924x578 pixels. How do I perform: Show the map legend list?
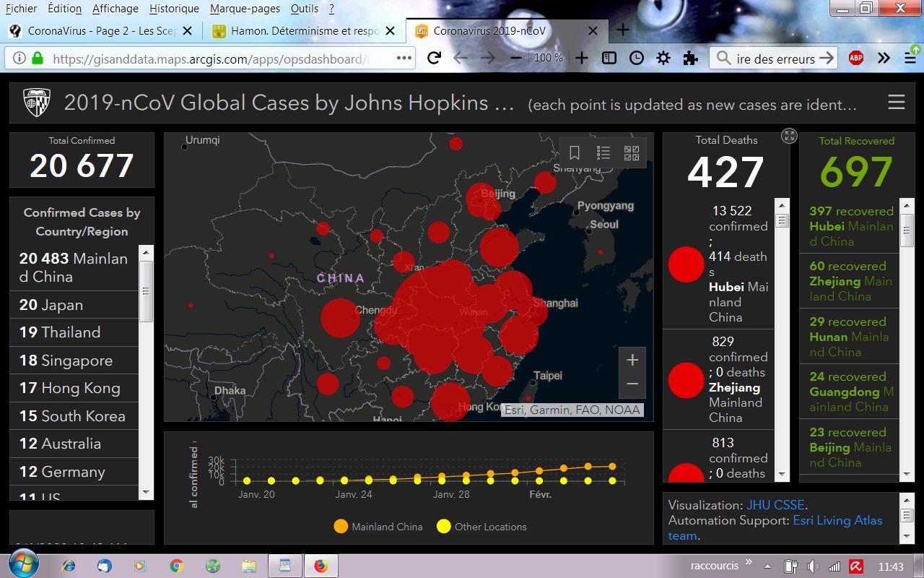[x=603, y=152]
